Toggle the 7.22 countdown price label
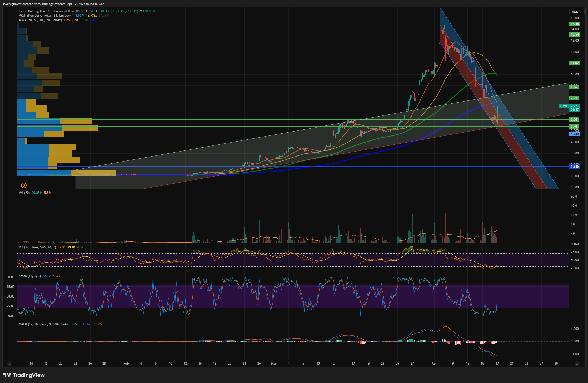Viewport: 588px width, 383px height. tap(575, 108)
